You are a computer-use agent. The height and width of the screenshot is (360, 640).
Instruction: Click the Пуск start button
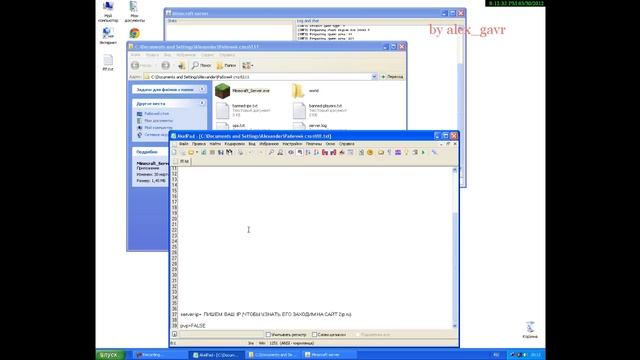tap(110, 355)
